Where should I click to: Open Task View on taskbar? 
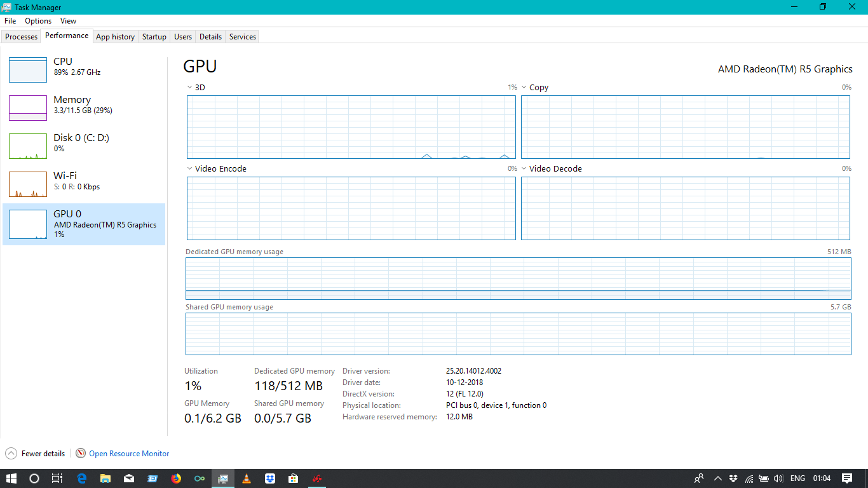coord(57,478)
